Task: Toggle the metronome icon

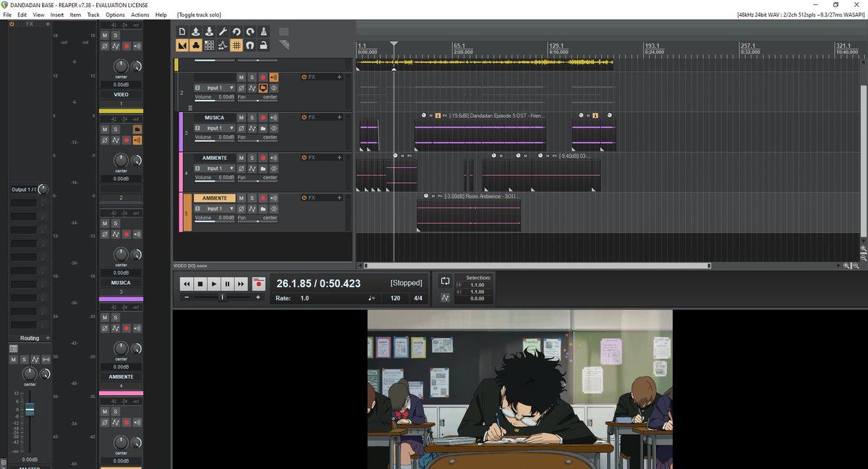Action: [264, 32]
